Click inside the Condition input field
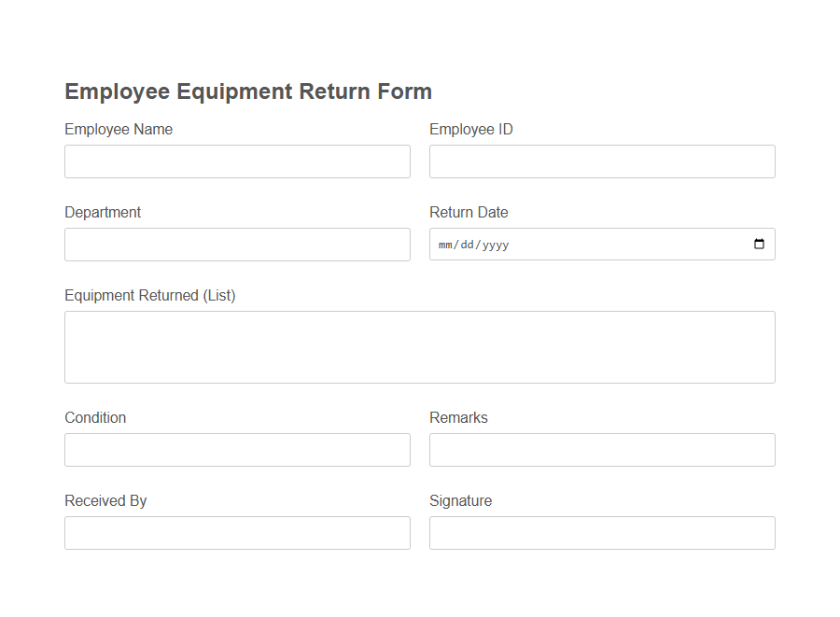 [237, 449]
